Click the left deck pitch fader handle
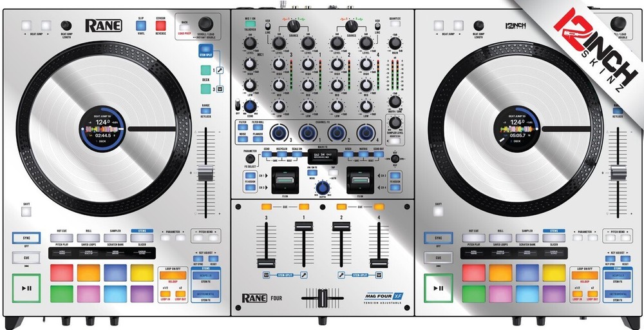The height and width of the screenshot is (330, 644). (x=206, y=173)
